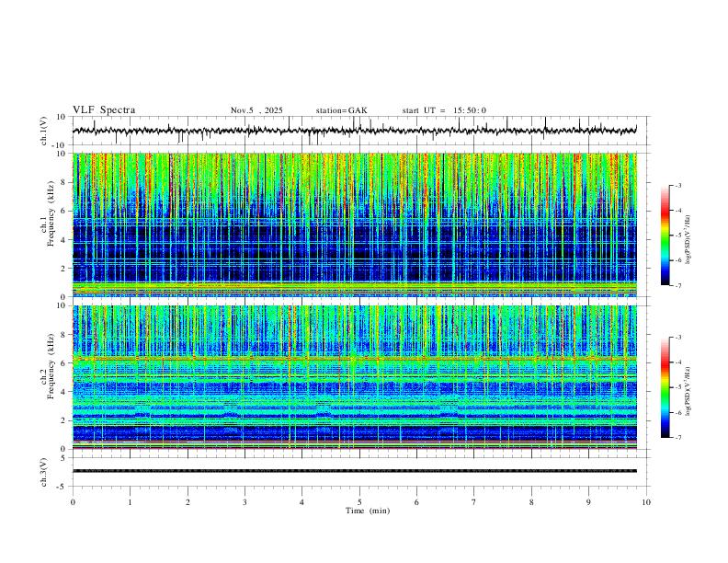Select the "station=GAK" header label

point(342,110)
